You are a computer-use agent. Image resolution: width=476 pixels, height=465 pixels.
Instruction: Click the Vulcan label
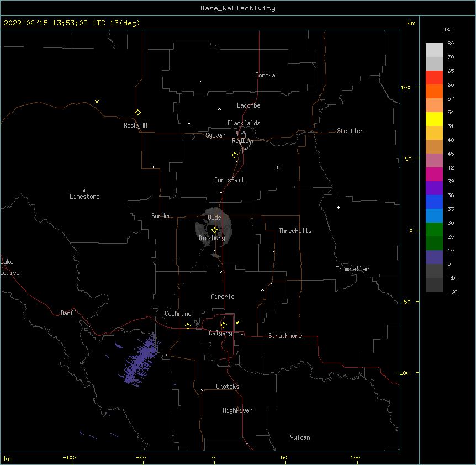point(300,437)
